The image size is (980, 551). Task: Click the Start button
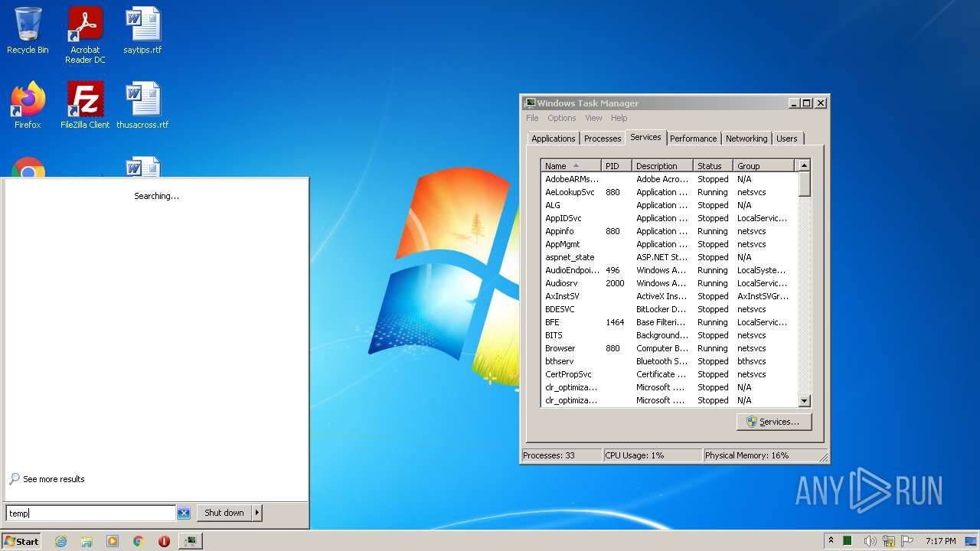[21, 541]
